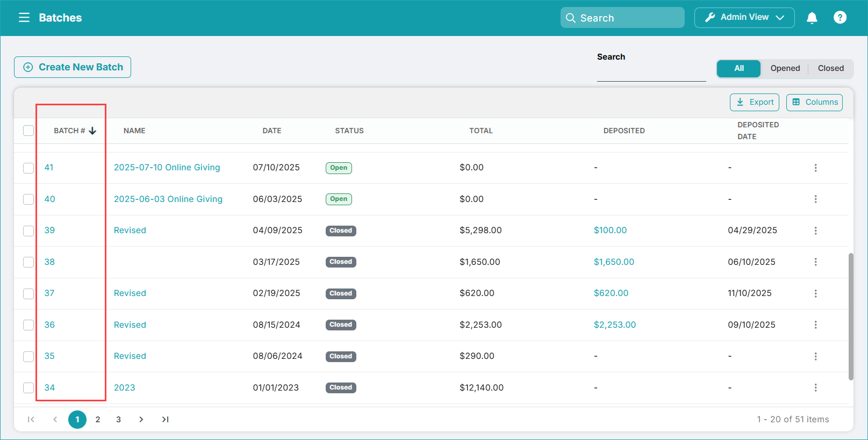868x440 pixels.
Task: Check the box for batch 36
Action: pos(28,324)
